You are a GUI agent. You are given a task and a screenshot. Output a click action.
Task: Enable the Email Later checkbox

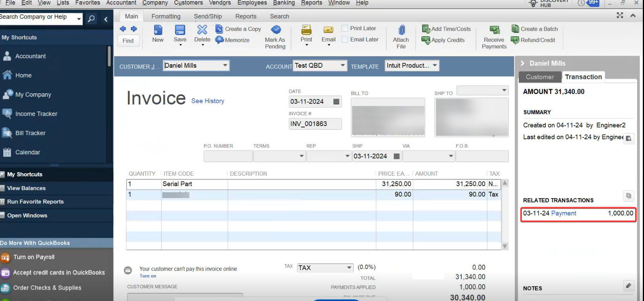tap(344, 39)
